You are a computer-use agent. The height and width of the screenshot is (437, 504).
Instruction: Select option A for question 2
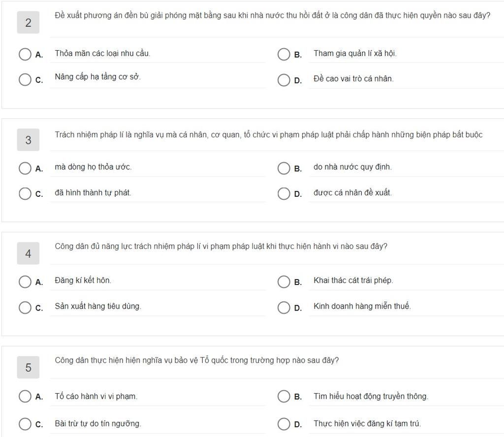point(25,54)
